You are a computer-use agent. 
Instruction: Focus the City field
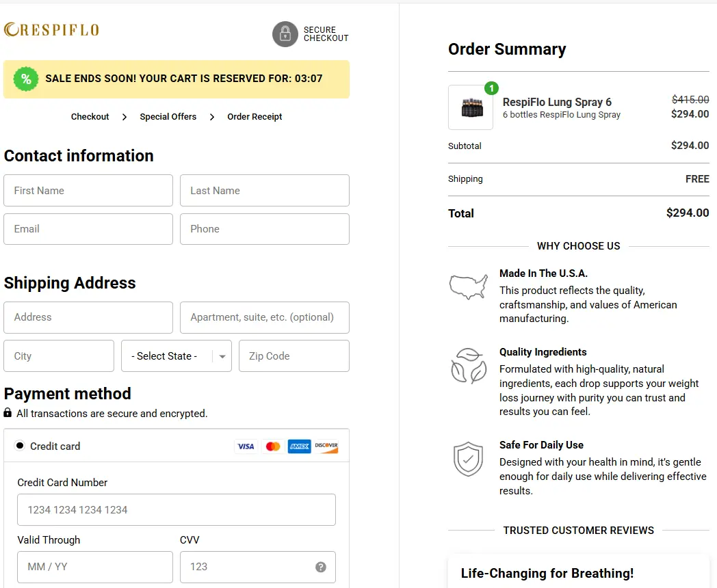click(x=59, y=356)
